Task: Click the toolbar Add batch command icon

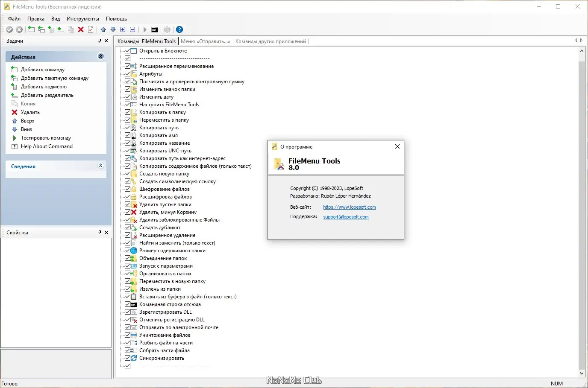Action: tap(41, 29)
